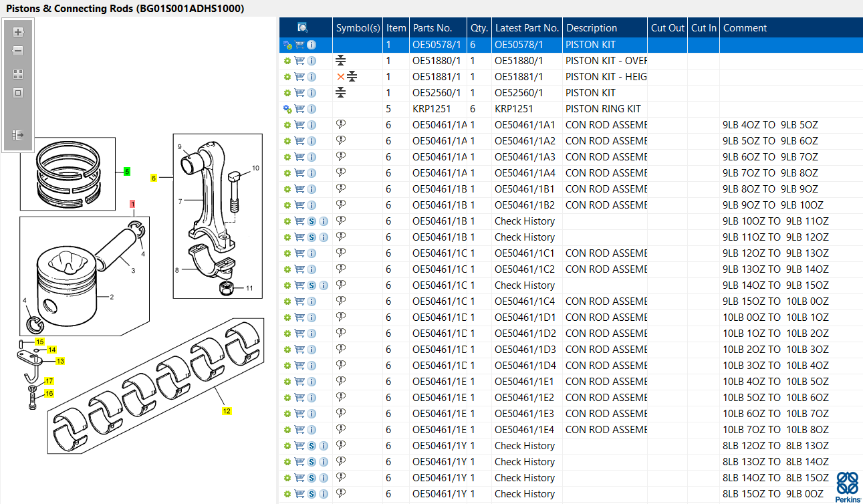The image size is (863, 504).
Task: Click the single square fit-to-window icon
Action: point(18,93)
